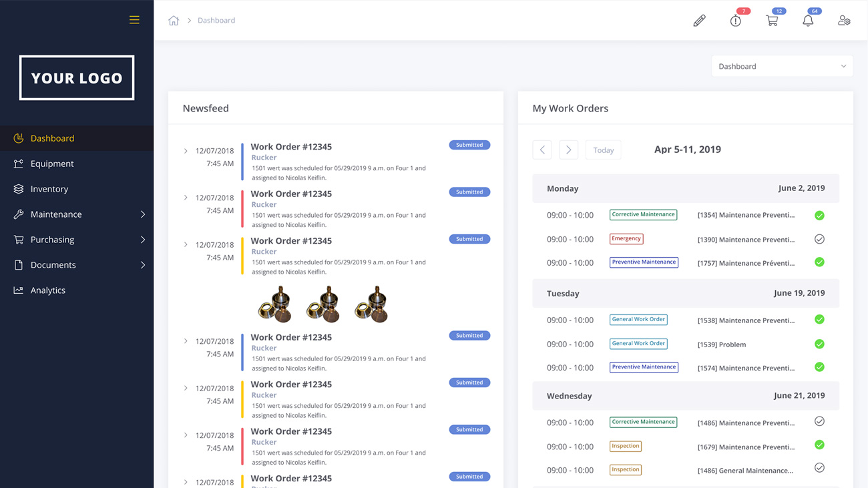Toggle completion check for [1538] Maintenance Preventi...
The width and height of the screenshot is (868, 488).
click(819, 320)
